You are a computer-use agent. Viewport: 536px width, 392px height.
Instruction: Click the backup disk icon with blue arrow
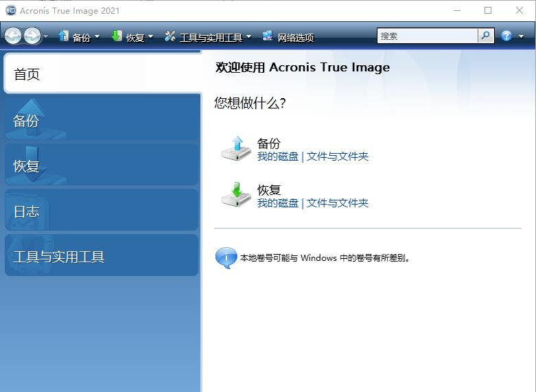click(236, 148)
